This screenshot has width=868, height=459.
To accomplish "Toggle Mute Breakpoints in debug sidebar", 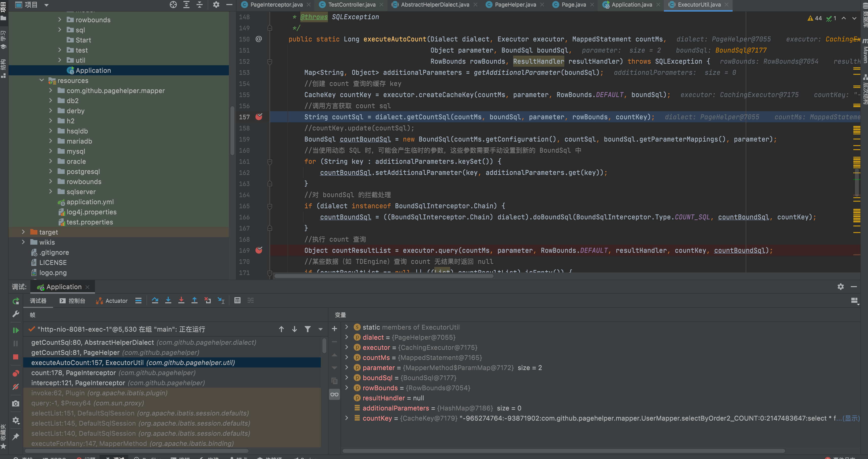I will point(15,387).
